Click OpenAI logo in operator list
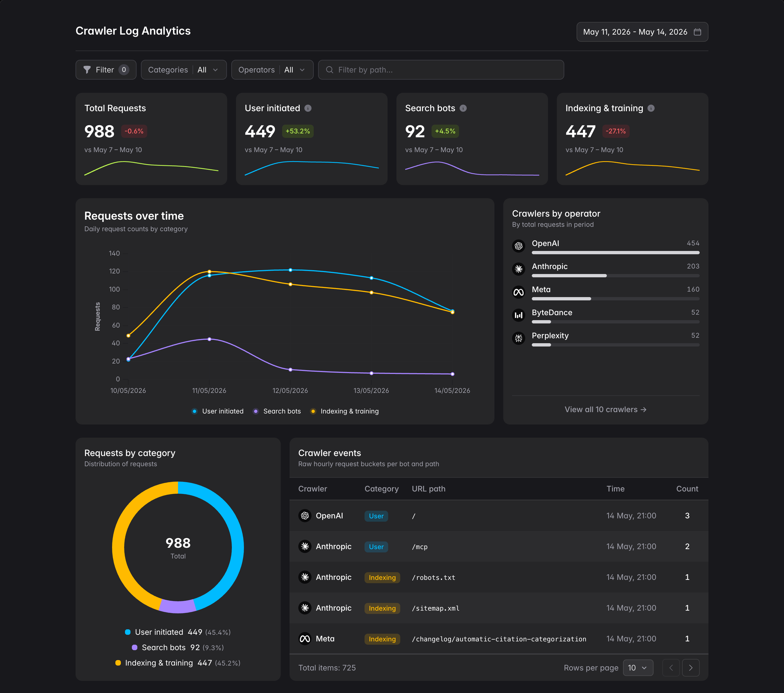This screenshot has width=784, height=693. pos(519,246)
